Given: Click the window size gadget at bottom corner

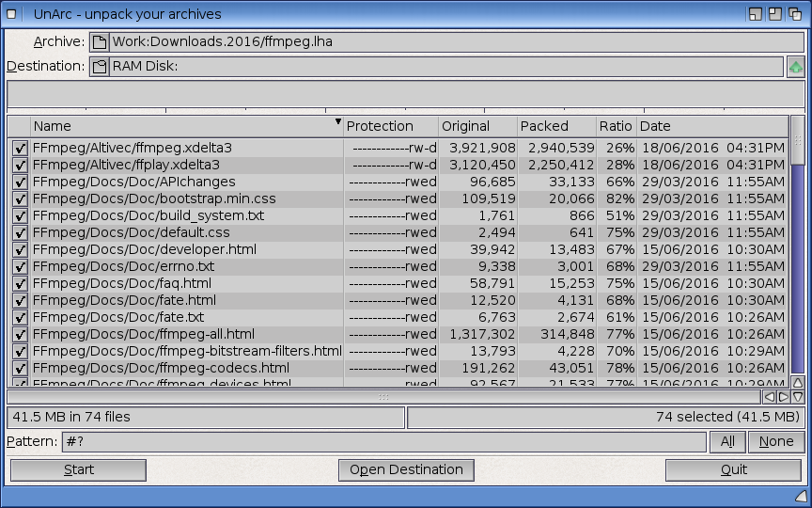Looking at the screenshot, I should [801, 496].
